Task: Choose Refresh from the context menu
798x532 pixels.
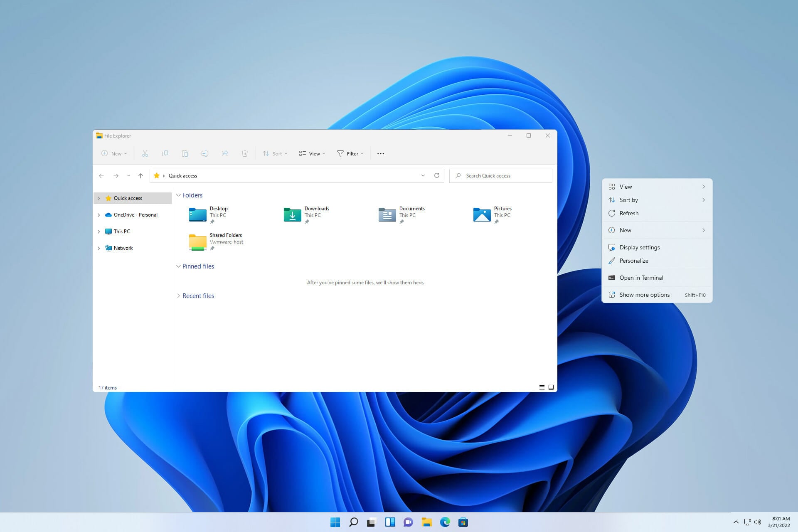Action: 629,213
